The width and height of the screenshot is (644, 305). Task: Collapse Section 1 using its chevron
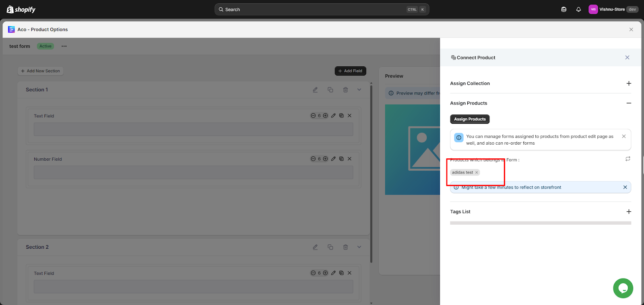point(359,90)
